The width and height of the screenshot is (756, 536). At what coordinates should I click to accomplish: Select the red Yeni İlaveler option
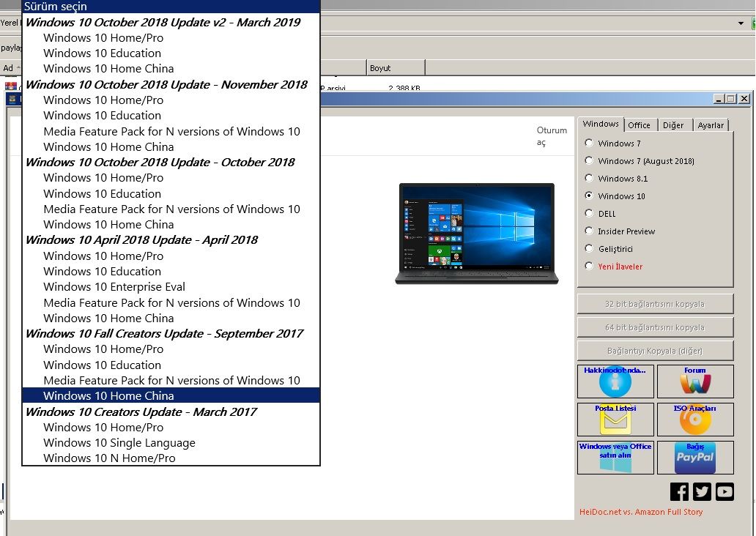(x=589, y=266)
